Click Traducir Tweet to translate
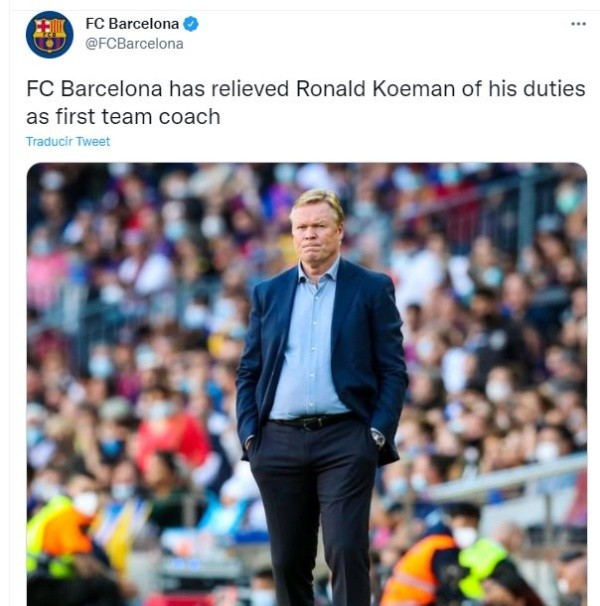 pyautogui.click(x=68, y=141)
